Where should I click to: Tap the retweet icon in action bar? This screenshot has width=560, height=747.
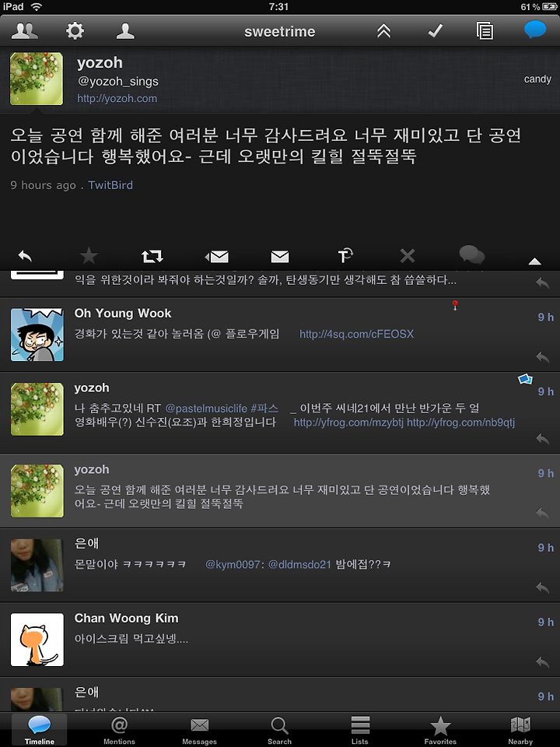coord(152,257)
